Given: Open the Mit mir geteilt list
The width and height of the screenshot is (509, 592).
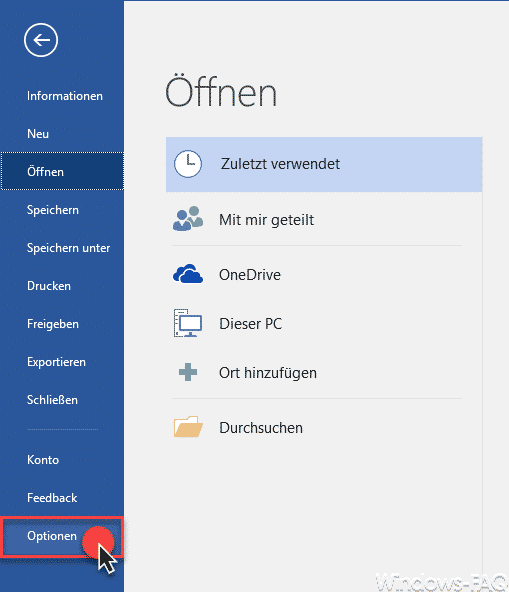Looking at the screenshot, I should point(266,220).
